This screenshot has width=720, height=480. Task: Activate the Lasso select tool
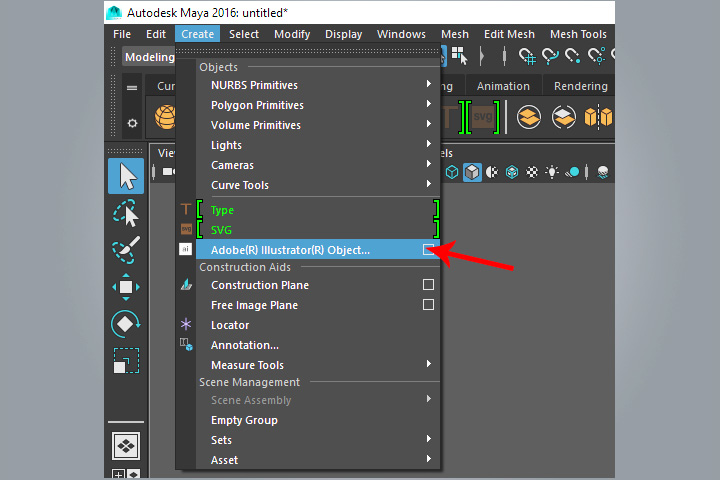click(x=126, y=212)
